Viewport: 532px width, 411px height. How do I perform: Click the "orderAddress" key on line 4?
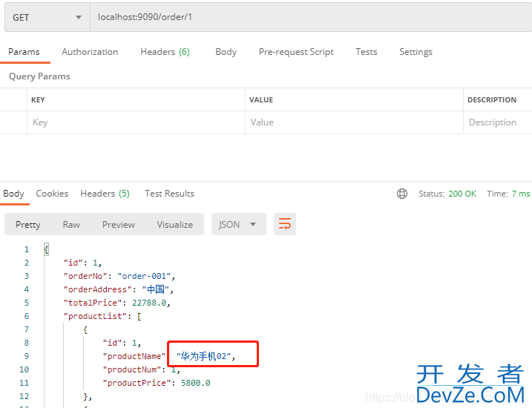(98, 289)
